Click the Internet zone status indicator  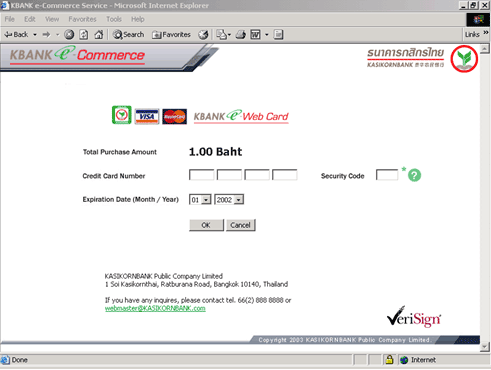(418, 360)
